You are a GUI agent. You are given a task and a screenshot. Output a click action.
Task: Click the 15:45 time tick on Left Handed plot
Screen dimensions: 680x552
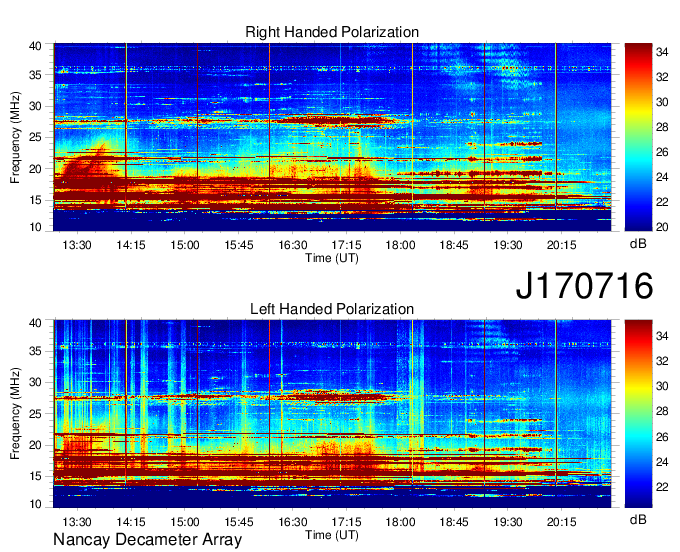coord(239,521)
